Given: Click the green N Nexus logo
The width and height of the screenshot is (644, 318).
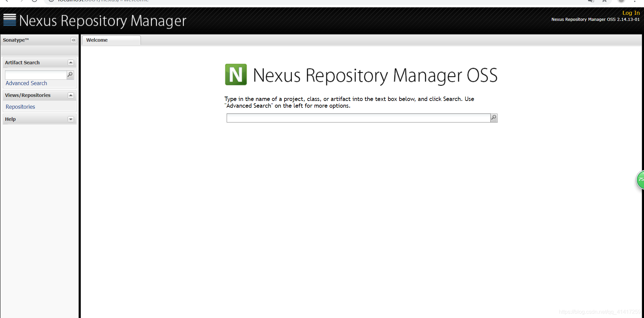Looking at the screenshot, I should coord(236,74).
